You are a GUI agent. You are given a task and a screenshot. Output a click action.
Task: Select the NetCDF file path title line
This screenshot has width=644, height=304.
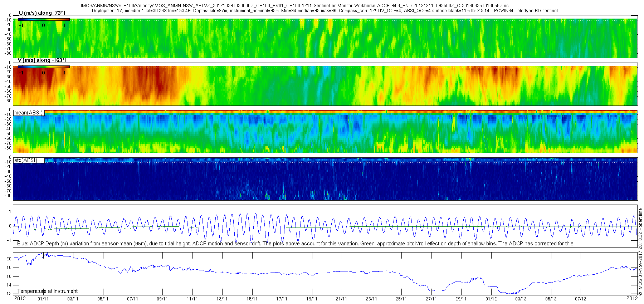click(x=294, y=6)
